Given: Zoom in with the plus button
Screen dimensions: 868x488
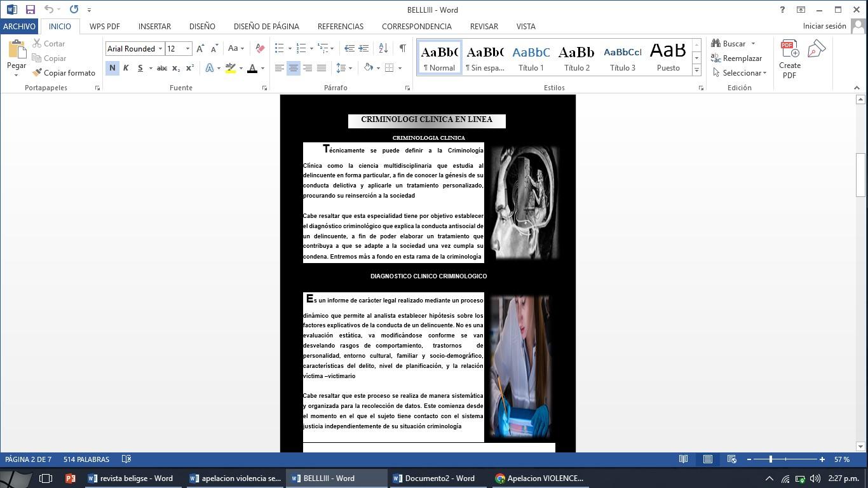Looking at the screenshot, I should [822, 459].
